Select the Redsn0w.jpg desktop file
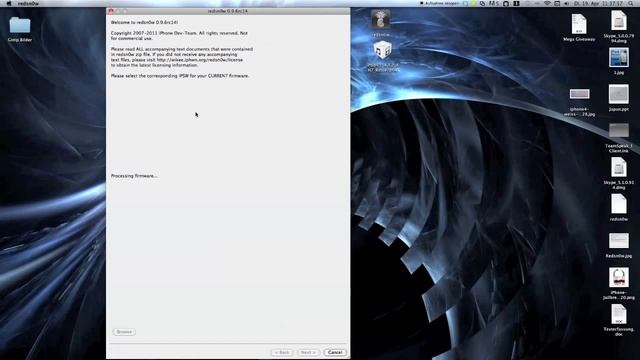The width and height of the screenshot is (640, 360). click(x=619, y=241)
